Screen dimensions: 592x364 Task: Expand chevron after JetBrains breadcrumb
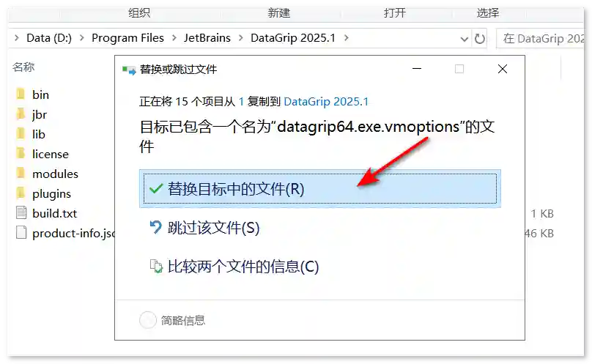click(240, 38)
